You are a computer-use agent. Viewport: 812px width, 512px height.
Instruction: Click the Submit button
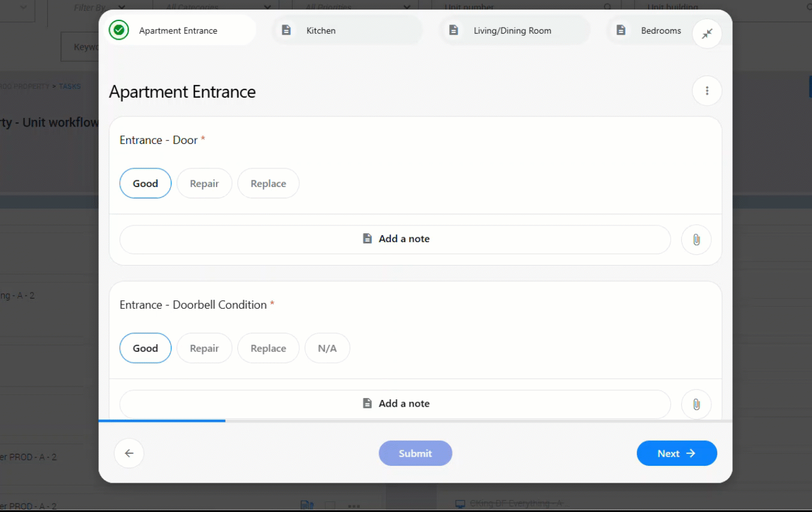point(415,453)
